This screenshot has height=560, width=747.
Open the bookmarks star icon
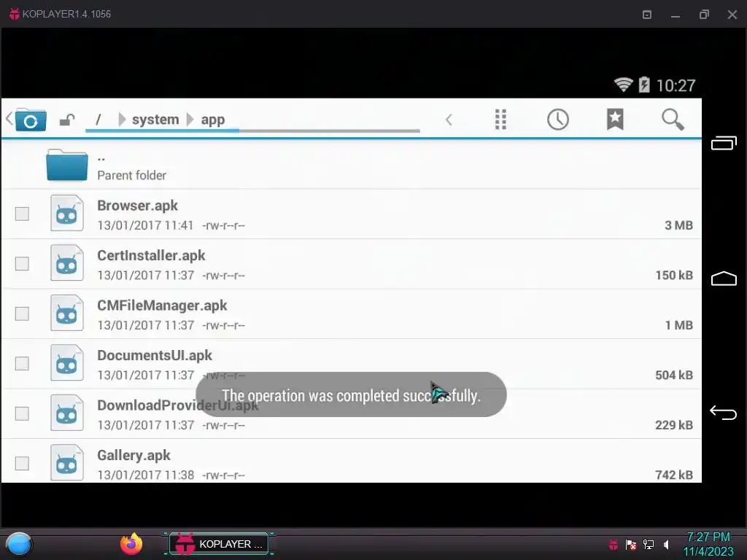pyautogui.click(x=615, y=119)
